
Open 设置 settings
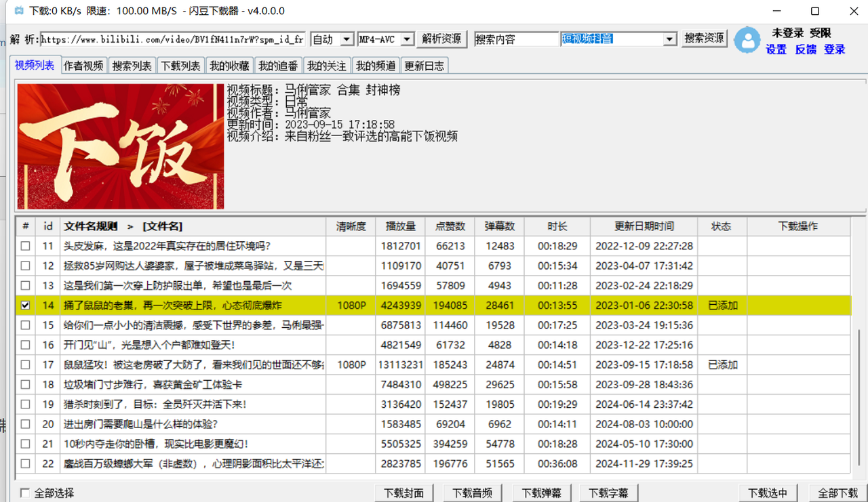point(776,49)
